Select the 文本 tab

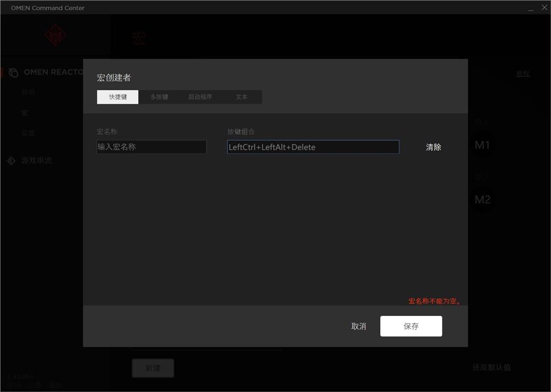(x=241, y=96)
